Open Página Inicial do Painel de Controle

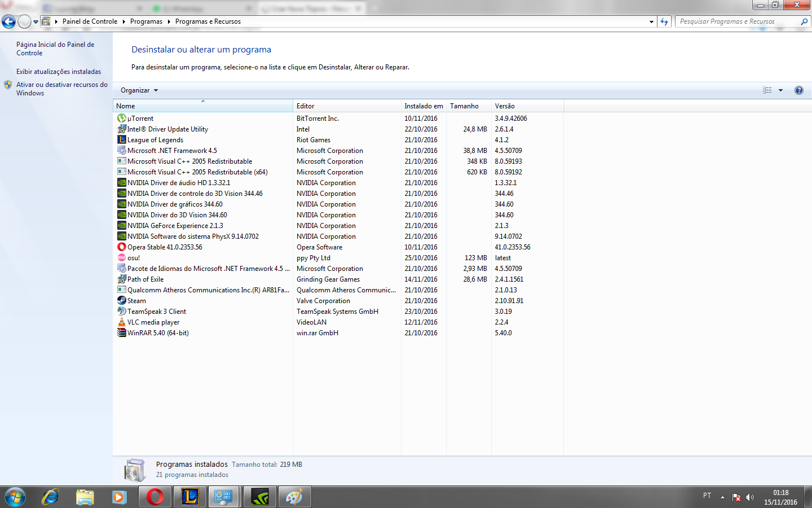pos(55,49)
